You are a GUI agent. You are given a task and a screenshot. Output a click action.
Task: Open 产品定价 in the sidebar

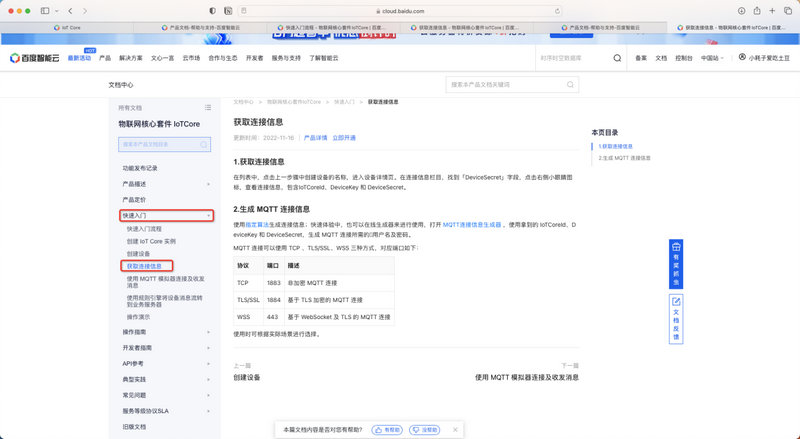(134, 200)
